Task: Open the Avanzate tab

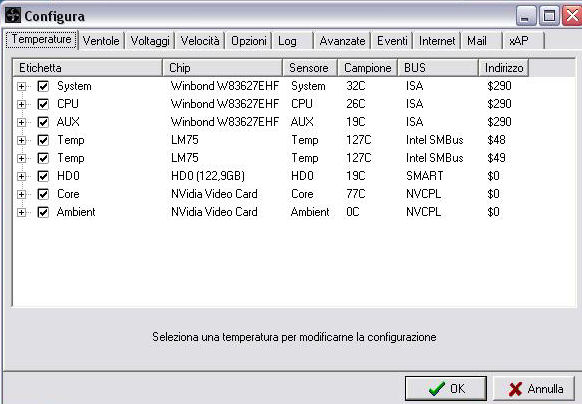Action: 342,41
